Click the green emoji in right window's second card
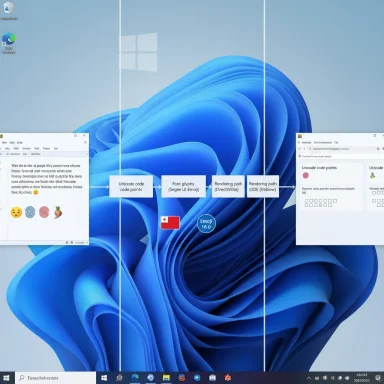Viewport: 384px width, 384px height. (x=373, y=175)
